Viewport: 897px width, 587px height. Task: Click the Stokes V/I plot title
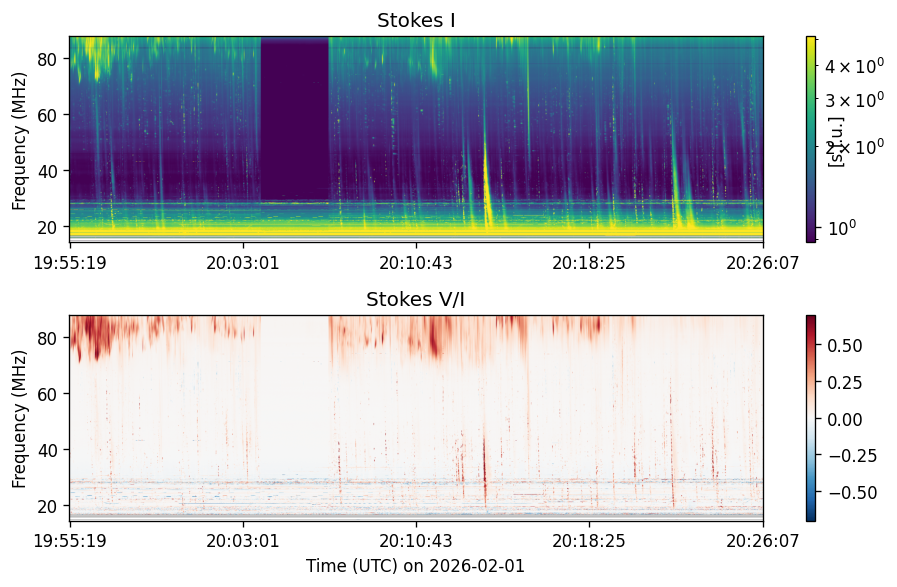(x=415, y=299)
